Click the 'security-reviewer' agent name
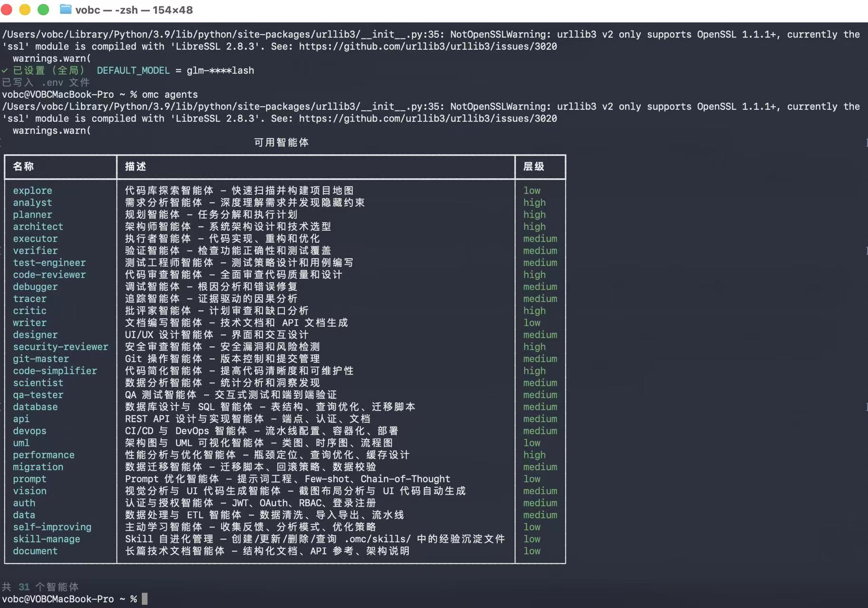 60,347
